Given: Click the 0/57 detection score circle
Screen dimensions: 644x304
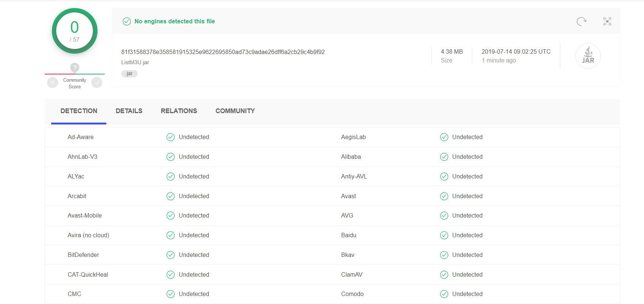Looking at the screenshot, I should 75,31.
